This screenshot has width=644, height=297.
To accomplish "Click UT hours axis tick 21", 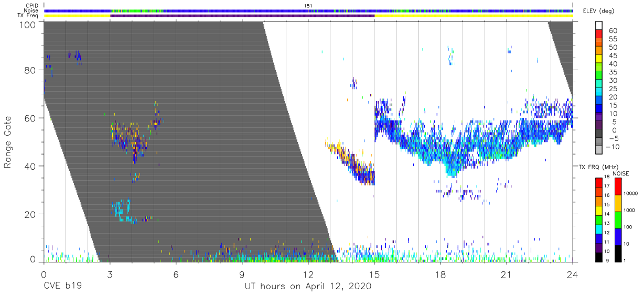I will pos(507,274).
